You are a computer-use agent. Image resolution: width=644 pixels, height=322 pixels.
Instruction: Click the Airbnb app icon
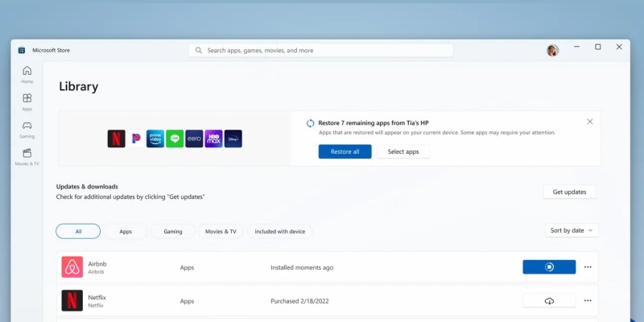[72, 267]
